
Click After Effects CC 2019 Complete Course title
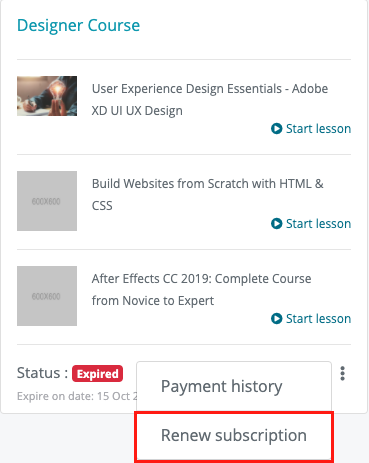pyautogui.click(x=201, y=290)
